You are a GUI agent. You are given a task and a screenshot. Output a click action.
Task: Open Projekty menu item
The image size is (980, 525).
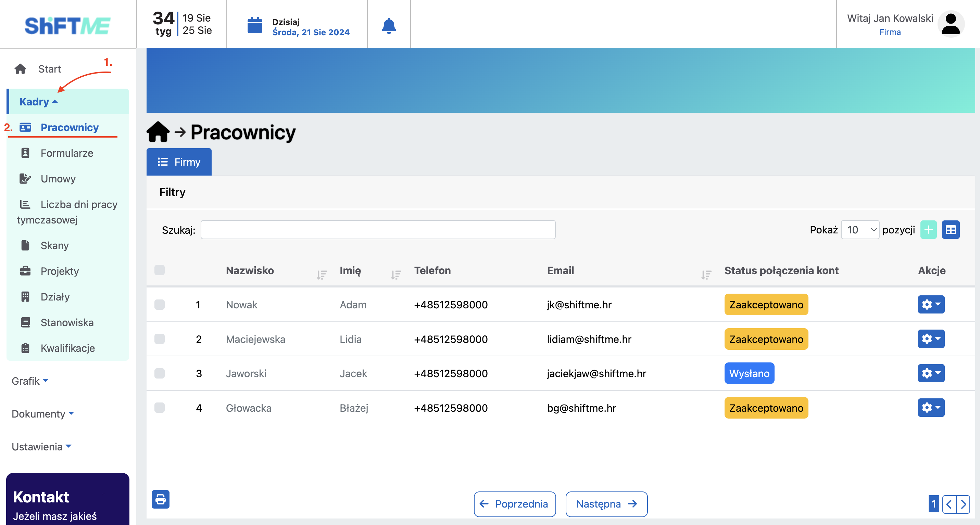60,271
